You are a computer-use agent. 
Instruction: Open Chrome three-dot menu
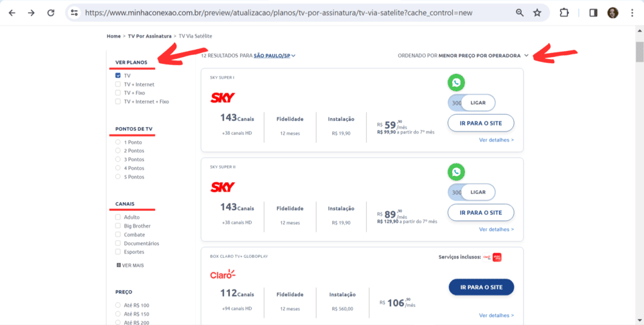[632, 13]
